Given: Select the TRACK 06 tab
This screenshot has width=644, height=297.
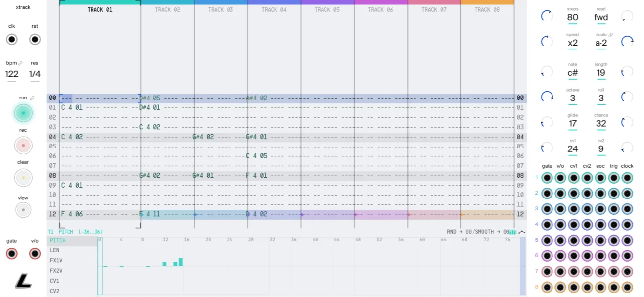Looking at the screenshot, I should point(381,10).
